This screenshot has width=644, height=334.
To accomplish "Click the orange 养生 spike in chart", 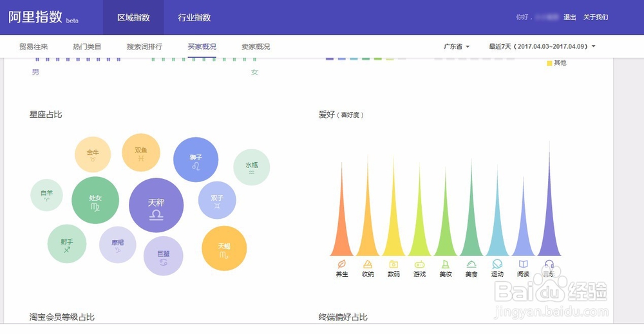I will [342, 230].
